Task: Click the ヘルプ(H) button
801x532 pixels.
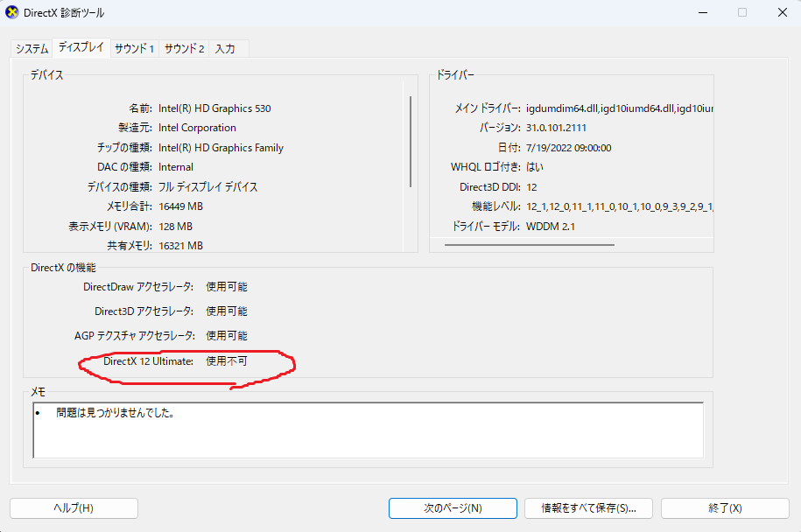Action: (74, 508)
